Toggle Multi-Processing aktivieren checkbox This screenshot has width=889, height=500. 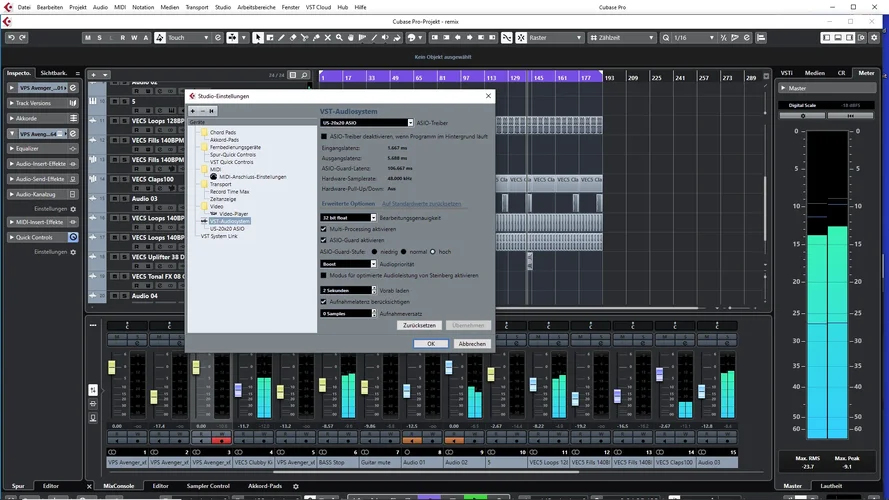[324, 229]
